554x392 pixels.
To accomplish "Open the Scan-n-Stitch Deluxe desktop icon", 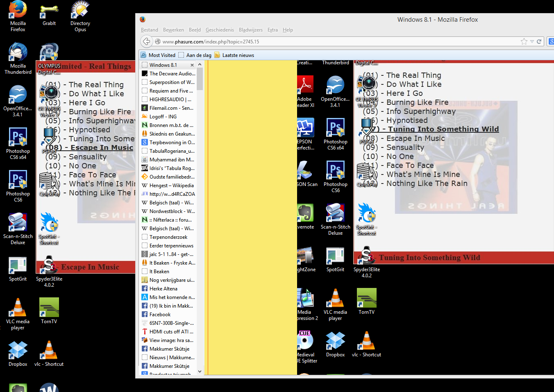I will pos(18,229).
